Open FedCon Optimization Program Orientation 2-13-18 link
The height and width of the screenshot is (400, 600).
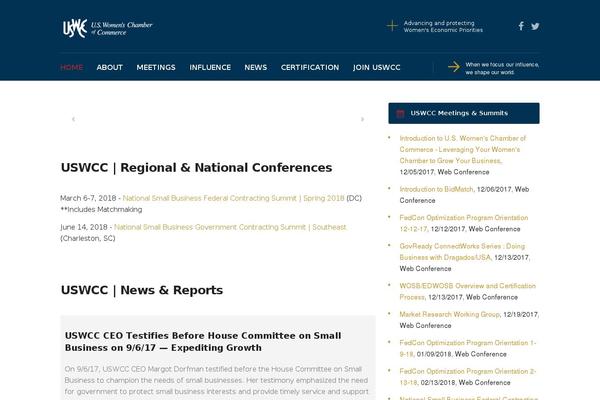coord(468,377)
